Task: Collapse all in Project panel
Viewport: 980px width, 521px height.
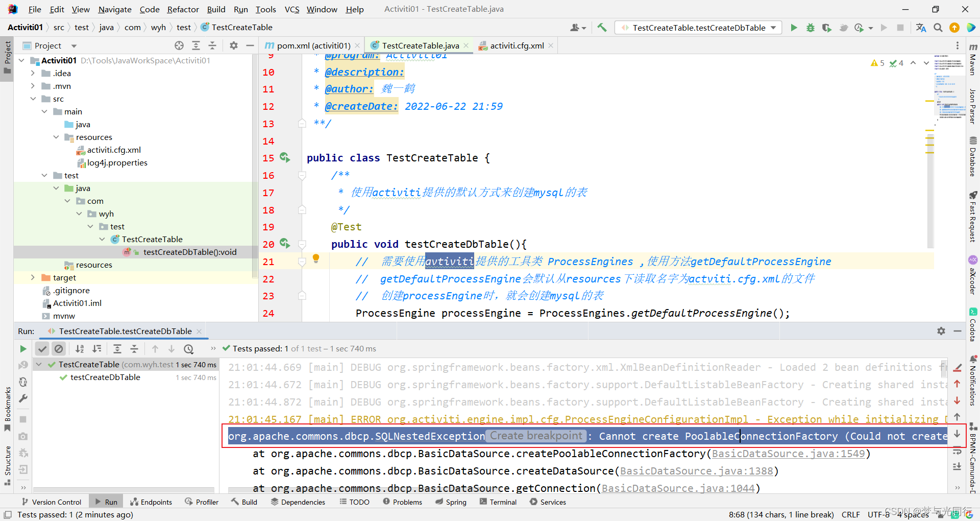Action: [x=212, y=45]
